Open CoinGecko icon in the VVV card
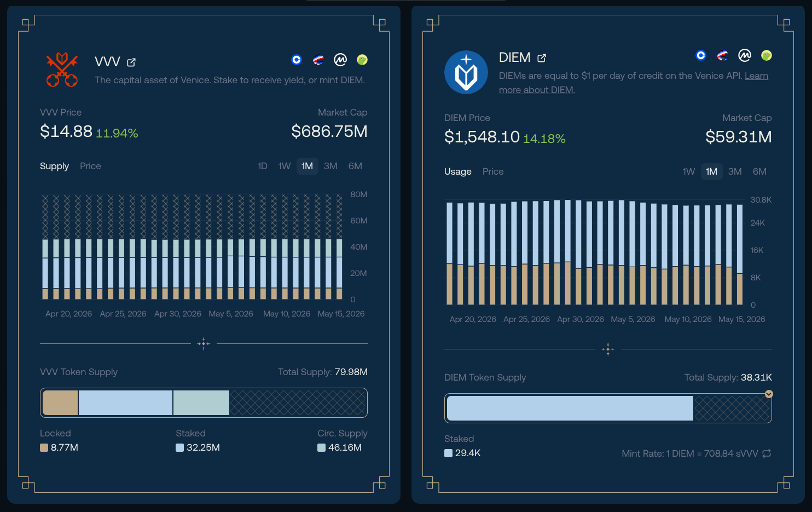Screen dimensions: 812x512 (362, 60)
